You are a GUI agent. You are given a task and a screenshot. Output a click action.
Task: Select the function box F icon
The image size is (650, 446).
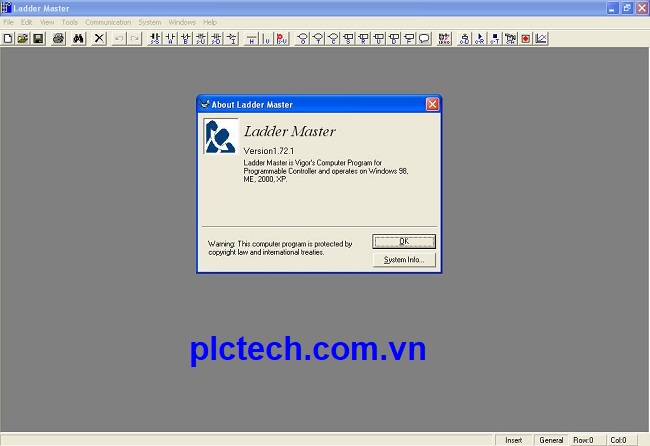click(x=409, y=39)
